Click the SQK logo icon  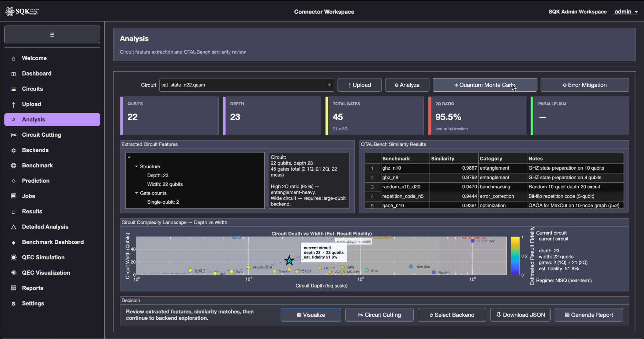pos(10,12)
